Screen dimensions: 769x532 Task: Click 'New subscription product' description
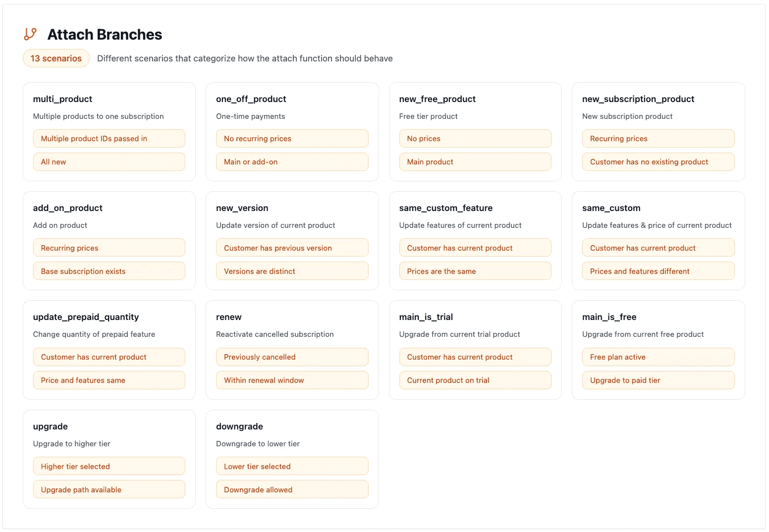pos(627,116)
